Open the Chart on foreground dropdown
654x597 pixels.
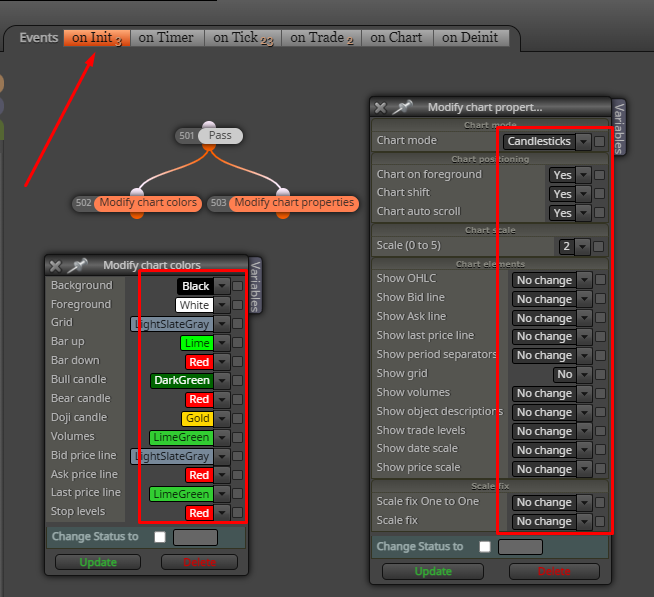point(570,175)
